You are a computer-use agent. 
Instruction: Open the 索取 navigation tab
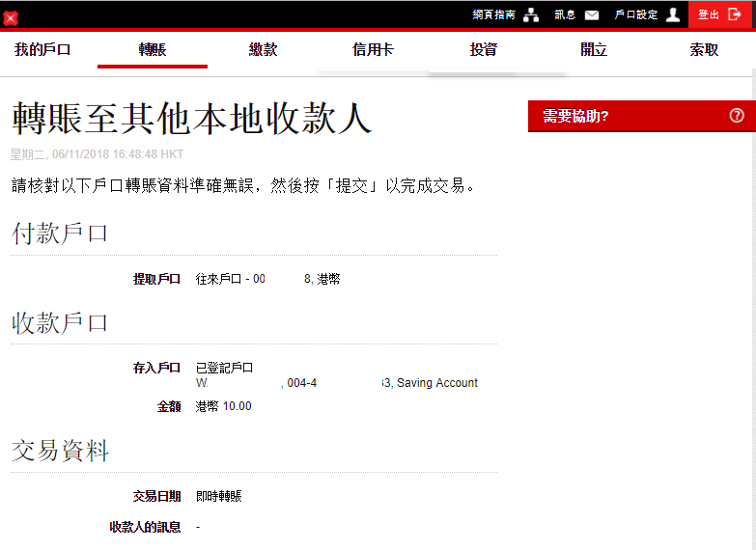click(x=704, y=50)
